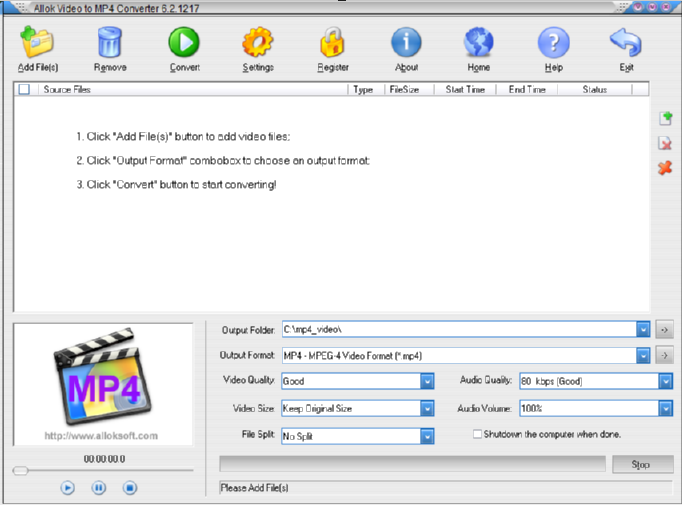Enable Shutdown the computer when done
The height and width of the screenshot is (505, 682).
[x=477, y=434]
